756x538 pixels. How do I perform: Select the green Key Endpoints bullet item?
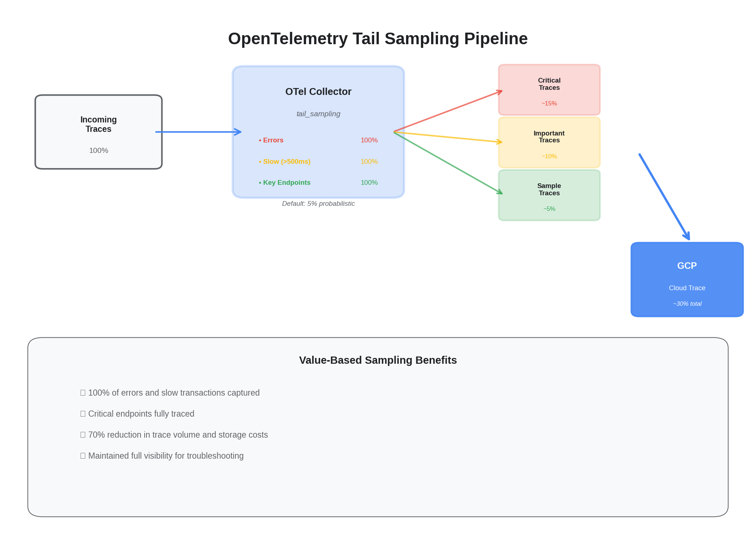pos(286,182)
